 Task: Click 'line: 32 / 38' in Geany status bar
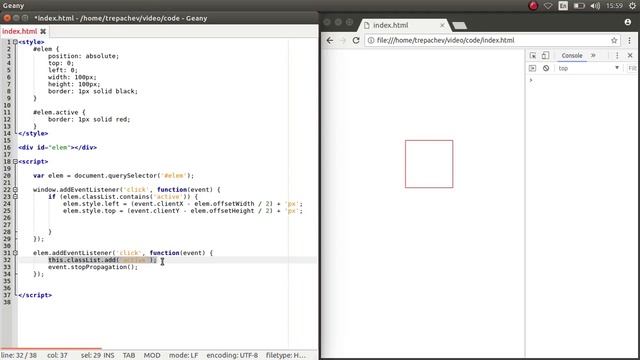[x=19, y=356]
